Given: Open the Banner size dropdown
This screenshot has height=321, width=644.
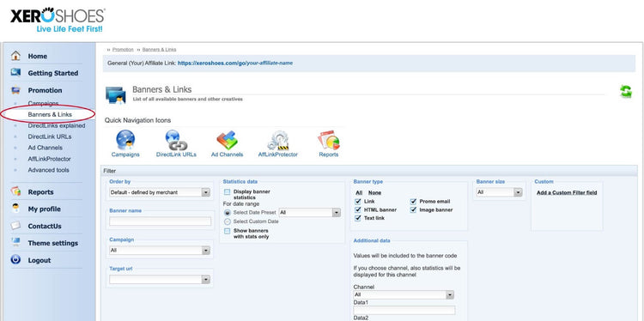Looking at the screenshot, I should point(499,192).
